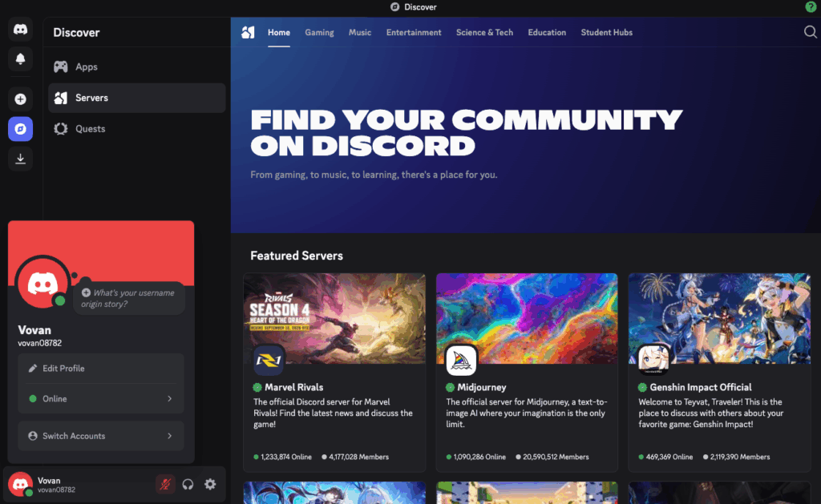Click the Add a Server plus icon

20,99
